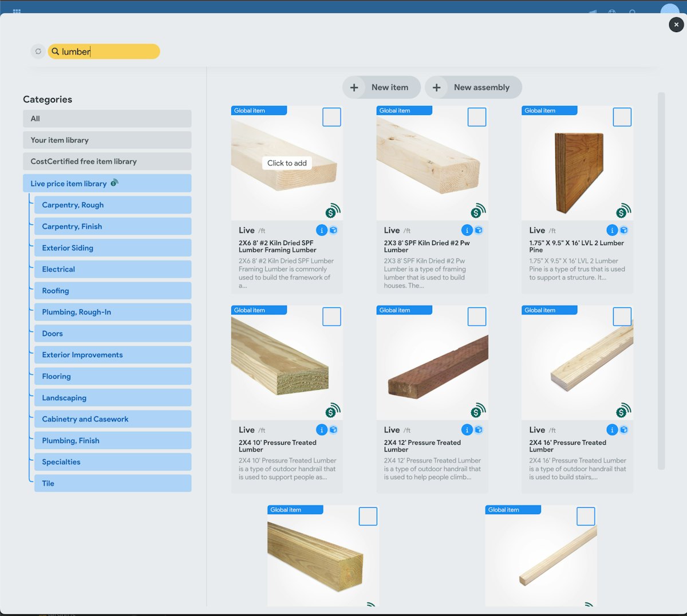Check the checkbox on the 2X3 8' SPF Kiln Dried item

[477, 117]
